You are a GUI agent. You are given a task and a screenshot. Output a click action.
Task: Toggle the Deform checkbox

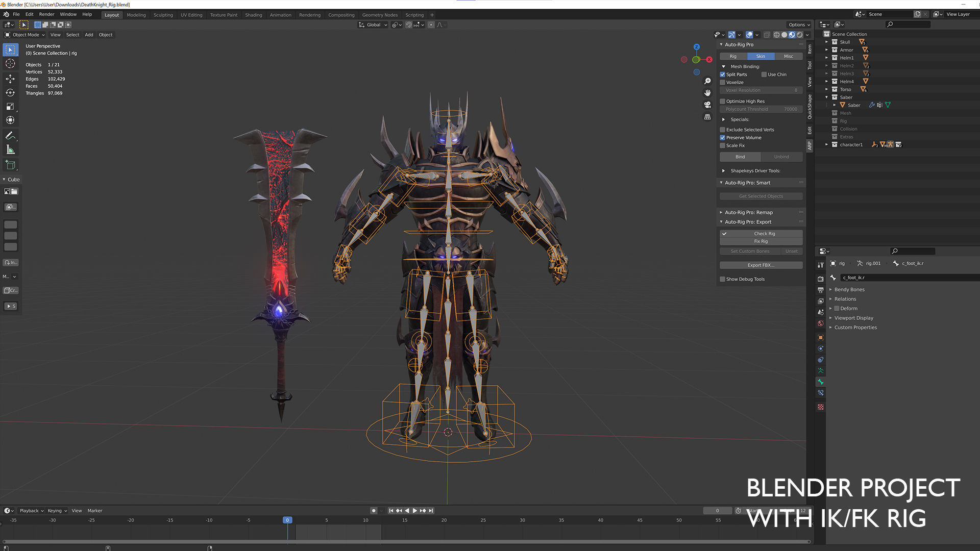coord(837,309)
